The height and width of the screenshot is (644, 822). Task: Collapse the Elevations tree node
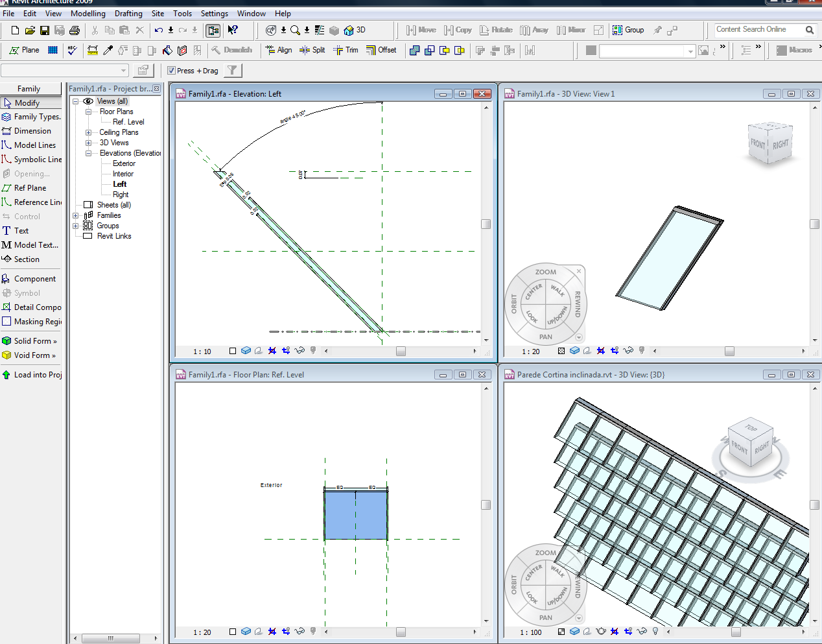(88, 153)
